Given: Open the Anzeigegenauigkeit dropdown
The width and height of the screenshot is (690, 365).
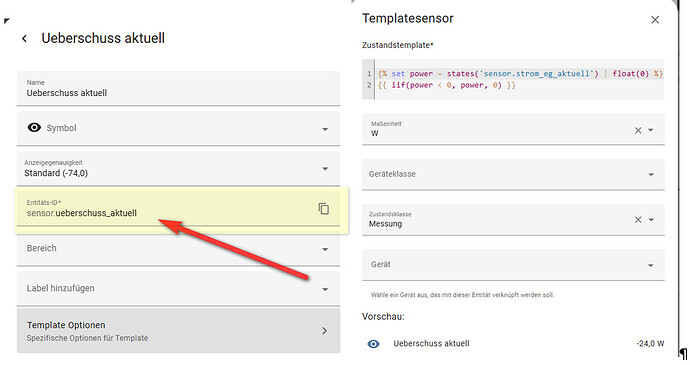Looking at the screenshot, I should pyautogui.click(x=325, y=169).
